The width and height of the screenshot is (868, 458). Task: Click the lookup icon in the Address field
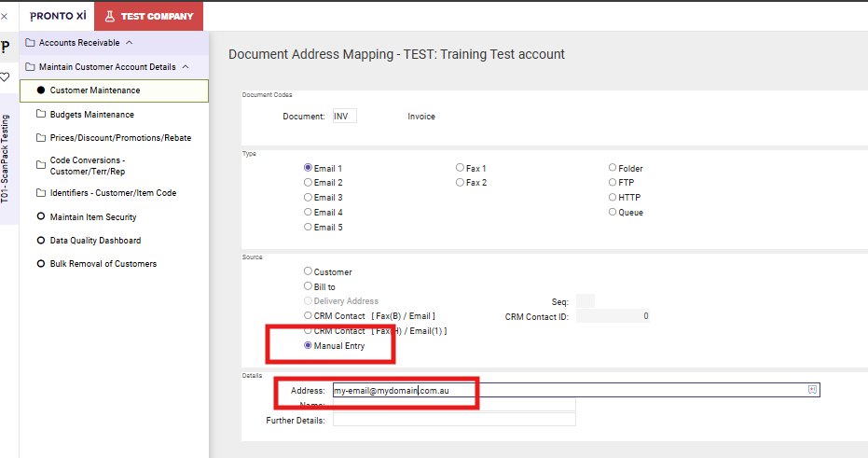812,390
